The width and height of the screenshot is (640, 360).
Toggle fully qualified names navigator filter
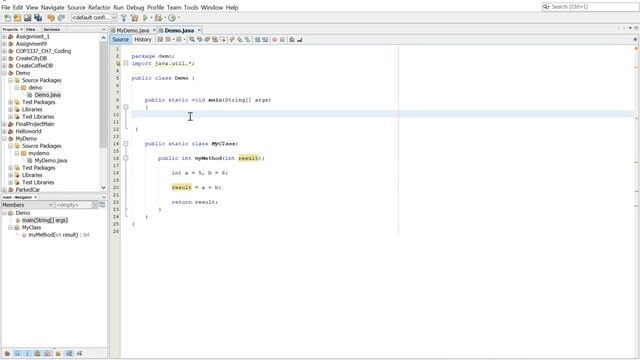tap(58, 353)
